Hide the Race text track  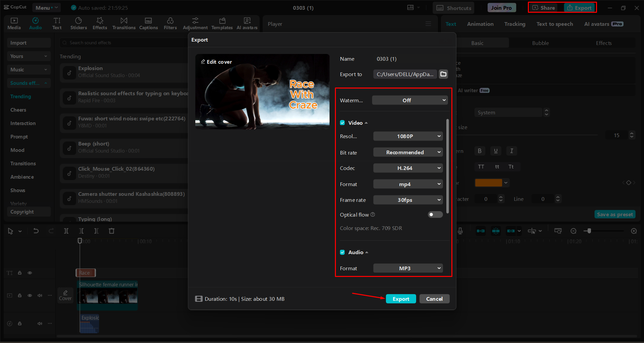pos(30,273)
